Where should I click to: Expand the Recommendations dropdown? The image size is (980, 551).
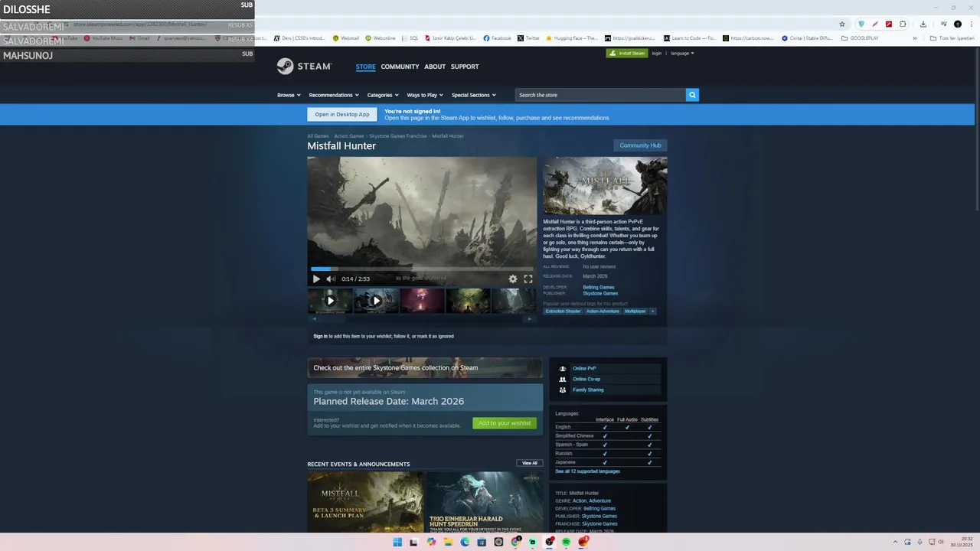tap(334, 95)
